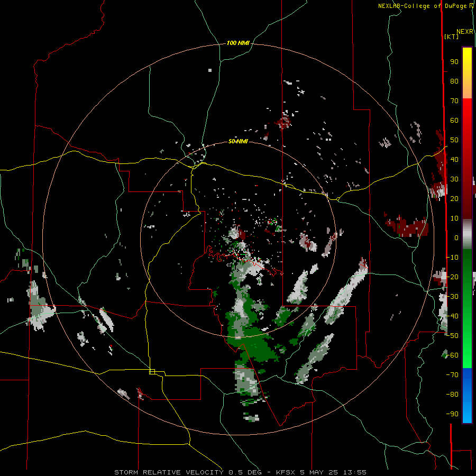Click the 0.5 DEG elevation text in caption
476x476 pixels.
(245, 472)
